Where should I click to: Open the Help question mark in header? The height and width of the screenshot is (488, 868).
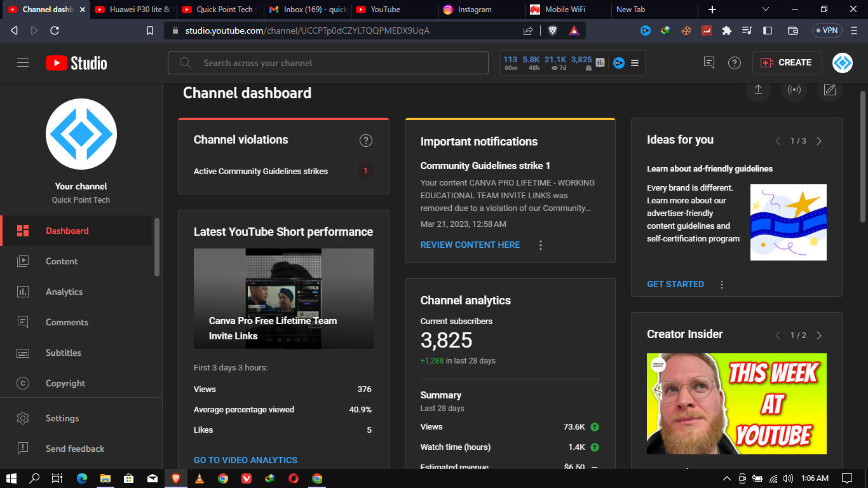[x=735, y=63]
